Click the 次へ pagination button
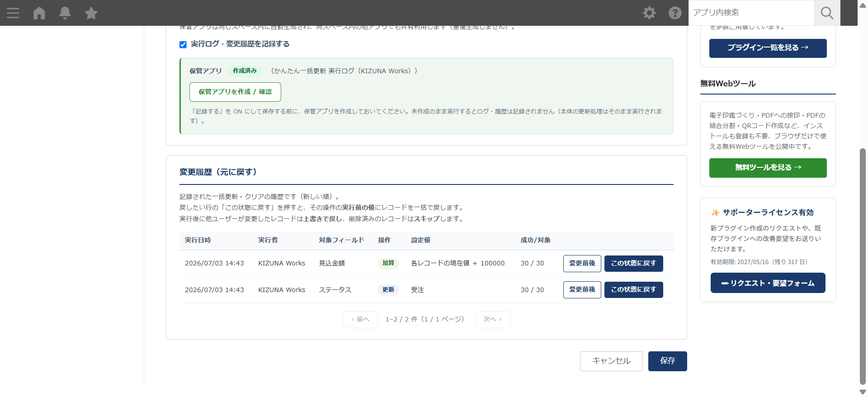Screen dimensions: 868x397 [493, 319]
